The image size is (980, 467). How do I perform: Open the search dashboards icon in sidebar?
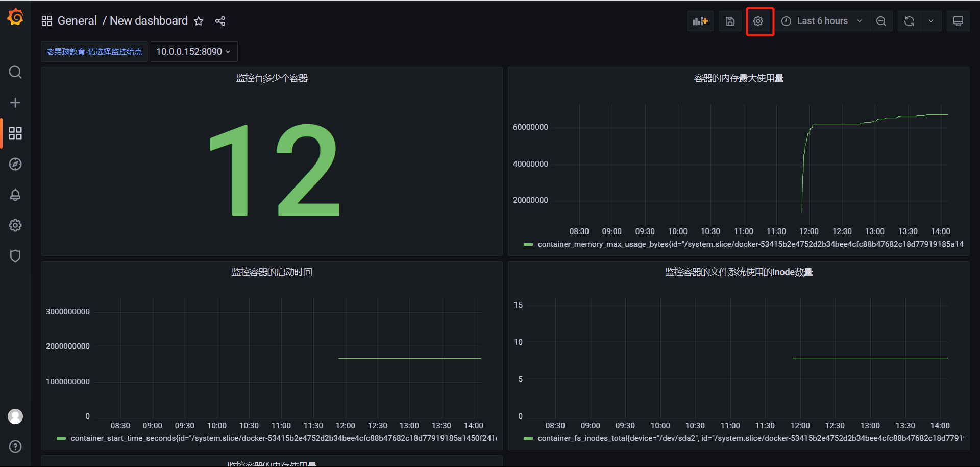(x=15, y=72)
